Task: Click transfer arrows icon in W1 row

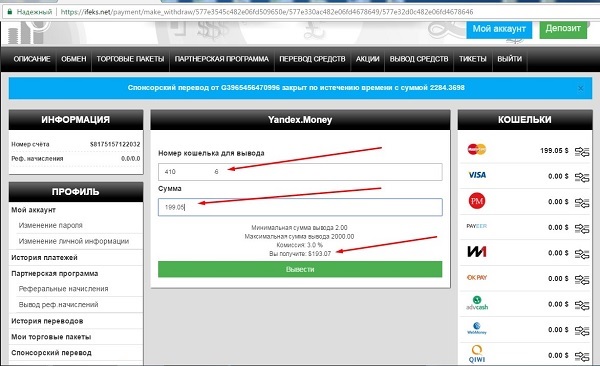Action: tap(582, 254)
